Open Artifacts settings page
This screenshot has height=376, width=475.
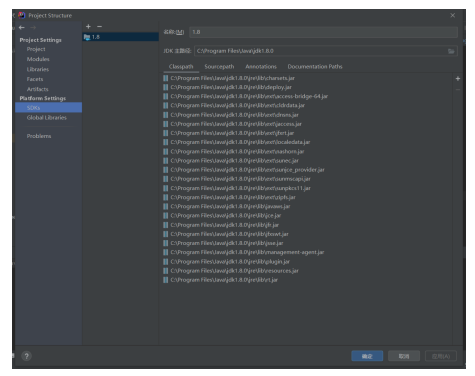click(x=38, y=89)
